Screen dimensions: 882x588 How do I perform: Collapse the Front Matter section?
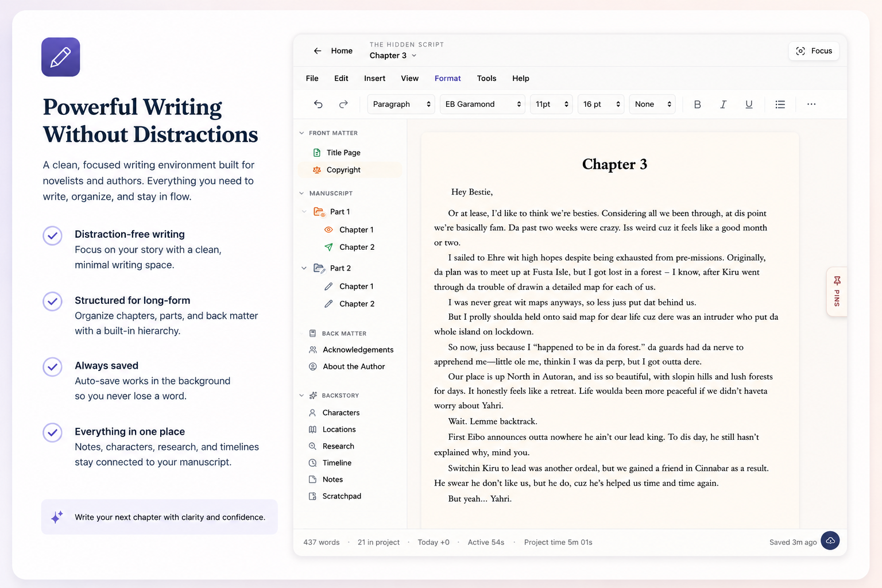(301, 133)
